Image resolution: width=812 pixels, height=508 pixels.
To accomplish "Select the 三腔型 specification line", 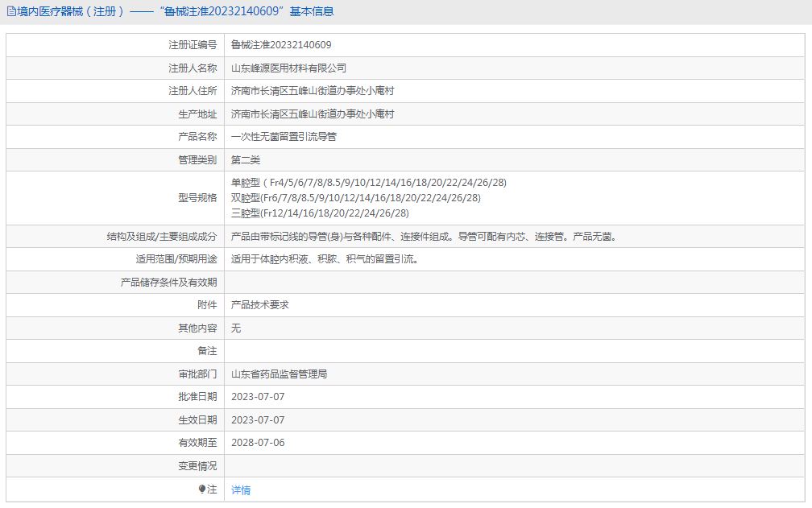I will point(320,213).
